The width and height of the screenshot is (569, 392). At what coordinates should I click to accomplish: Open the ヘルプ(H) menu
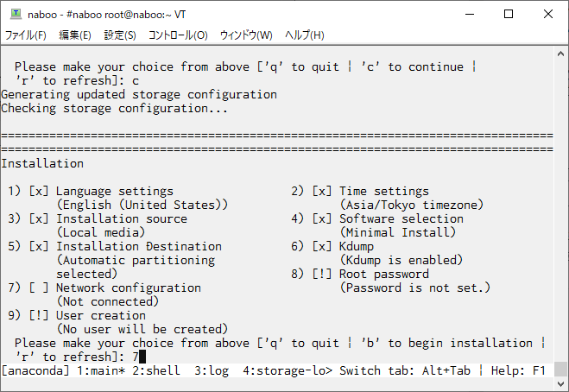(x=304, y=35)
